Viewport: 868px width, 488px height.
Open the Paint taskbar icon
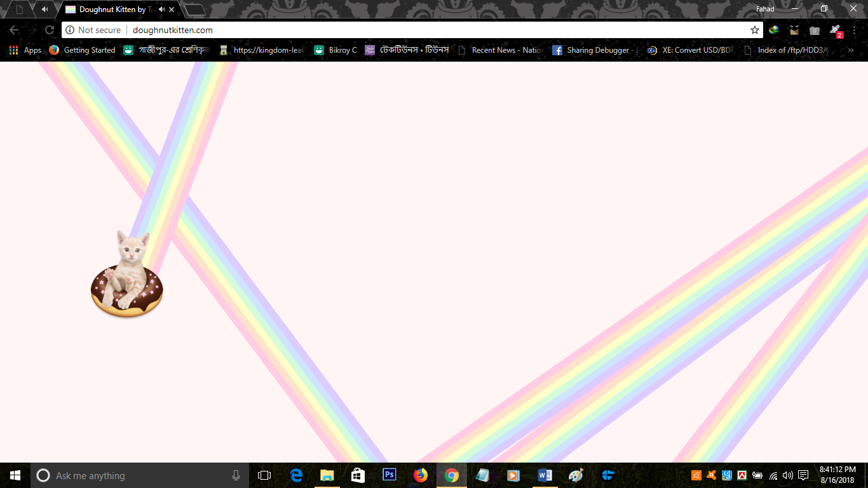pyautogui.click(x=576, y=475)
